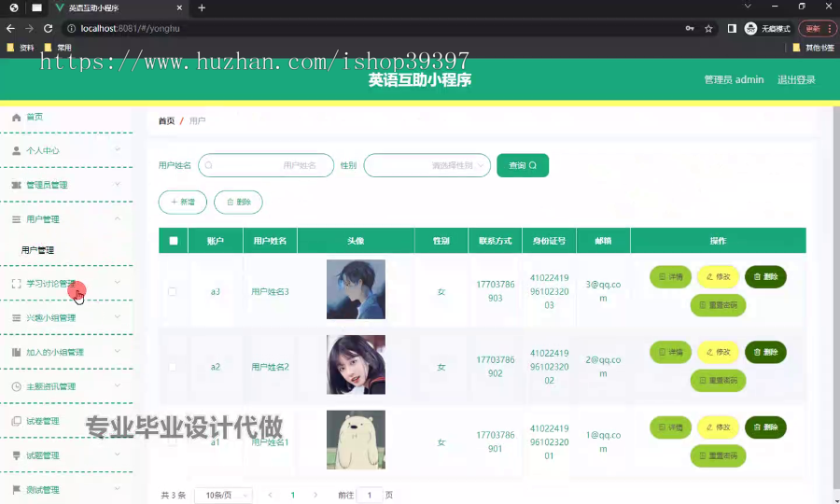Expand the 学习讨论管理 menu chevron
Viewport: 840px width, 504px height.
coord(118,282)
